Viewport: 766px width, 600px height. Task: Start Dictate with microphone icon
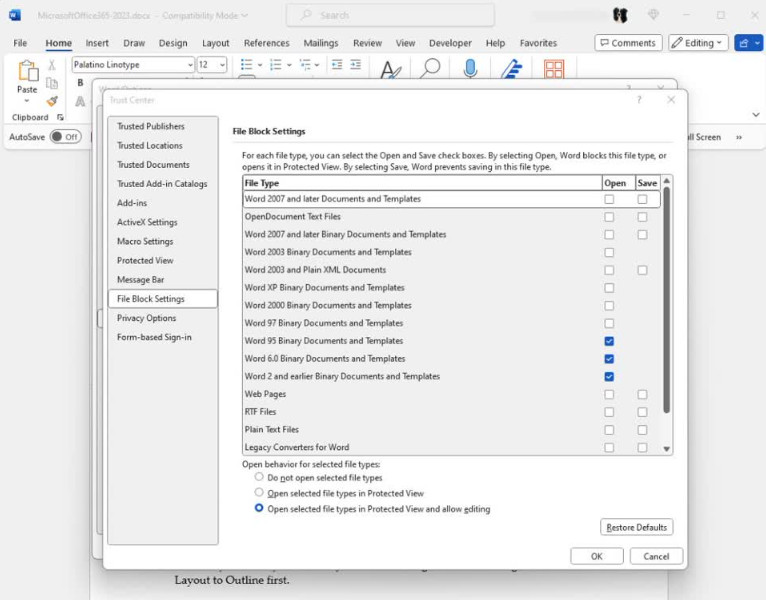pos(470,68)
